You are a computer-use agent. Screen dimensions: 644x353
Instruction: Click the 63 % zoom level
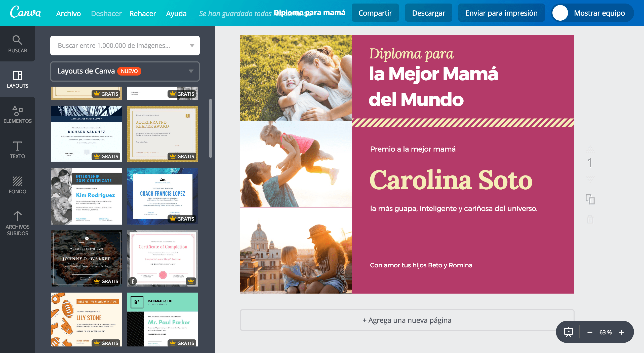coord(605,332)
